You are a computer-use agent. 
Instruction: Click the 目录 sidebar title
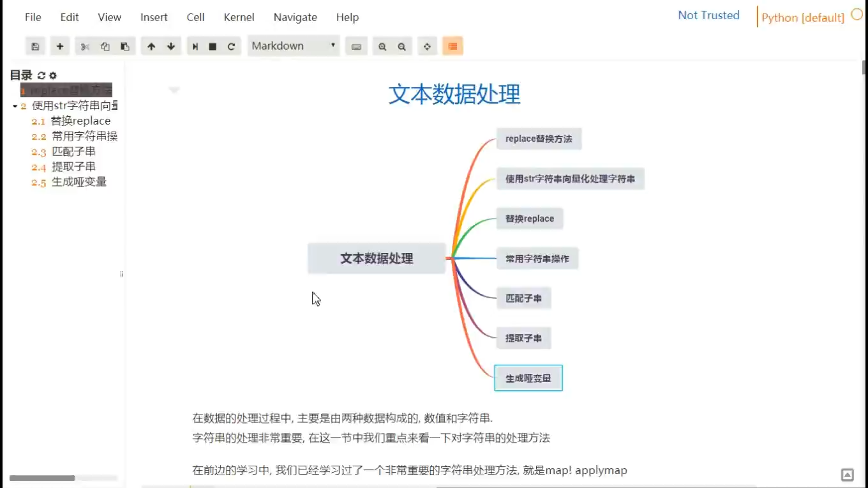21,75
